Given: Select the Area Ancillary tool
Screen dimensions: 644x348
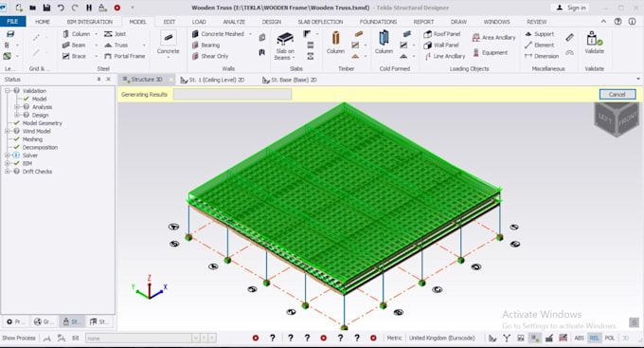Looking at the screenshot, I should (493, 37).
